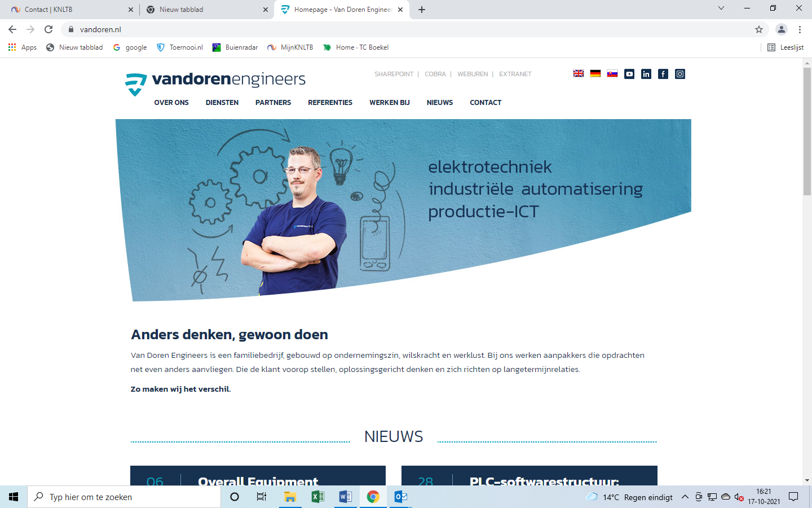
Task: Open the Facebook social icon
Action: coord(663,74)
